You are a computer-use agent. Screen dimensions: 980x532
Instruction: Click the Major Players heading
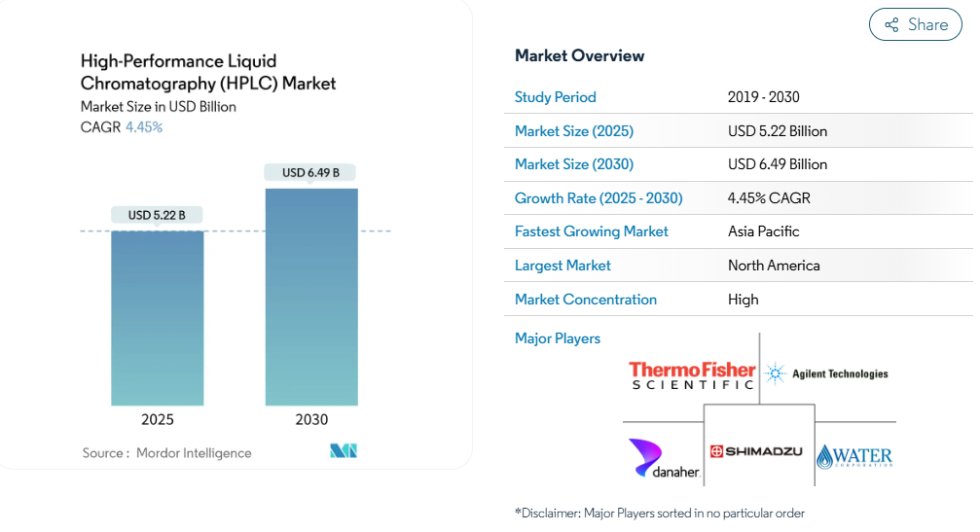[558, 338]
